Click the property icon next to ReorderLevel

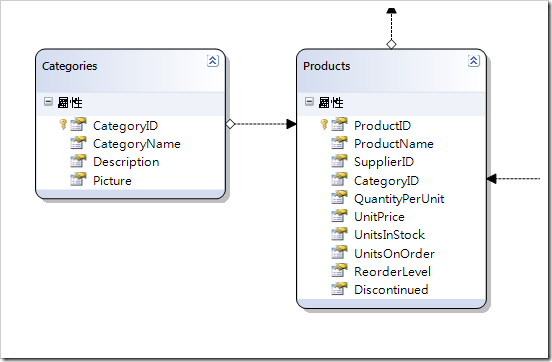339,270
